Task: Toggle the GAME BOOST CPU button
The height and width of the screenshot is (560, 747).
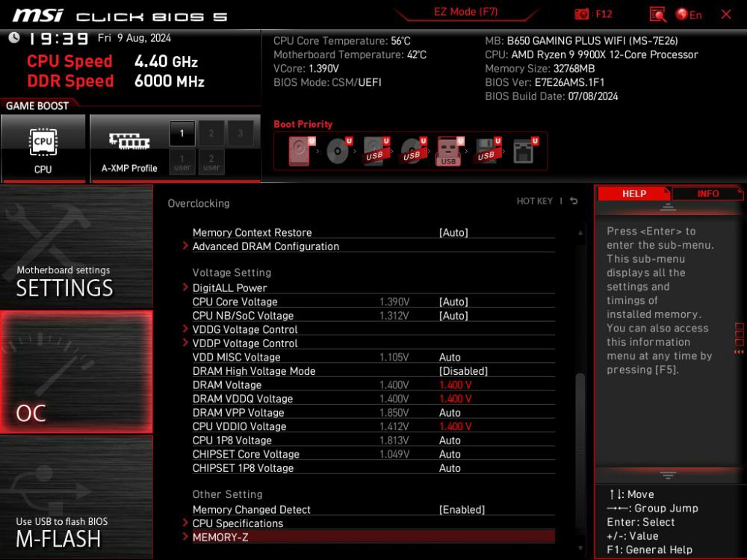Action: click(x=43, y=148)
